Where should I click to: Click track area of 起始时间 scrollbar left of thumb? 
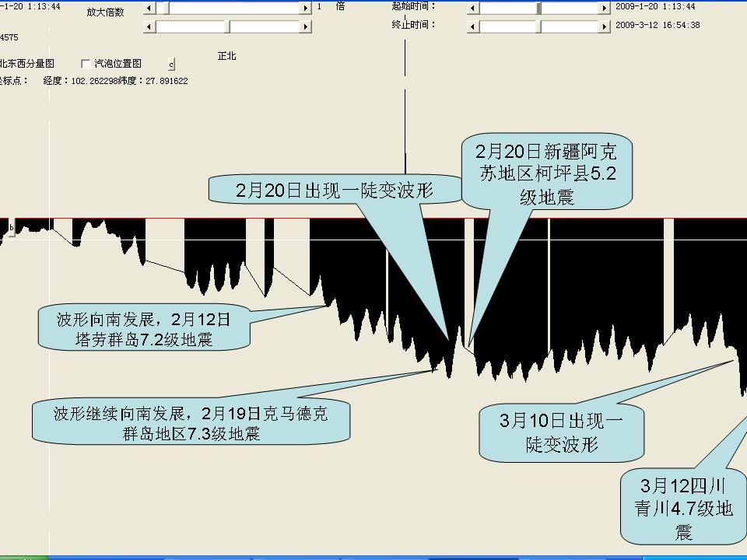(507, 8)
